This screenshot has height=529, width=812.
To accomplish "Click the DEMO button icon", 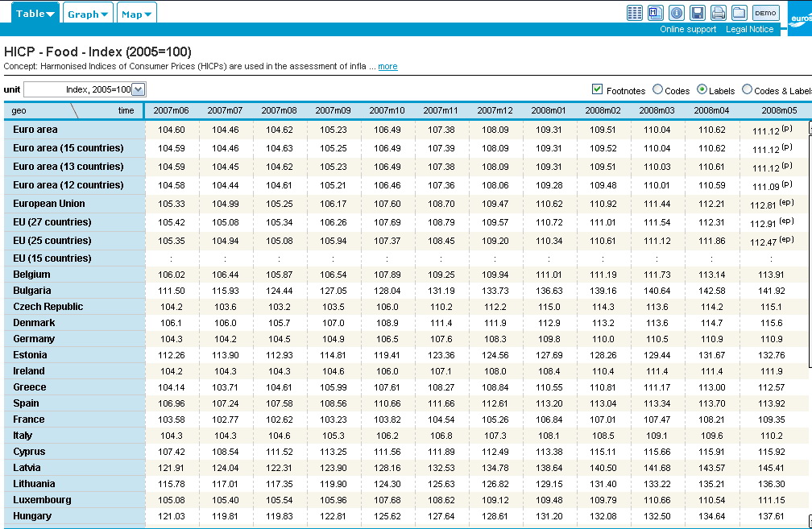I will tap(765, 12).
